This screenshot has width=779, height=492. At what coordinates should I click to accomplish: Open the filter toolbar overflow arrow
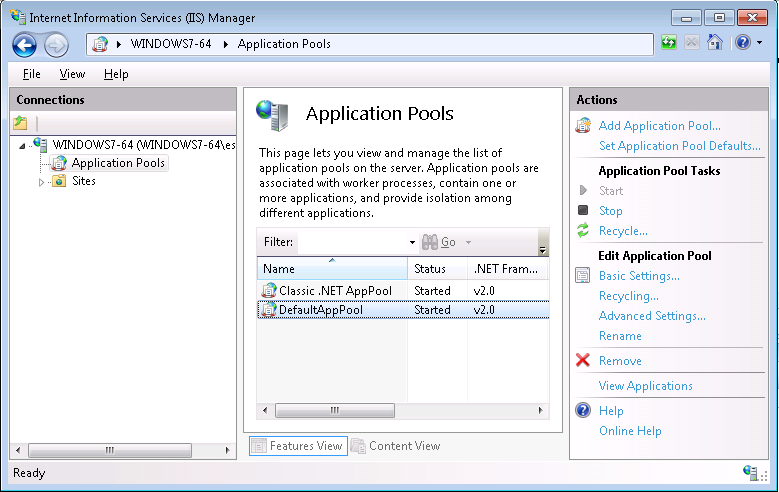(543, 249)
